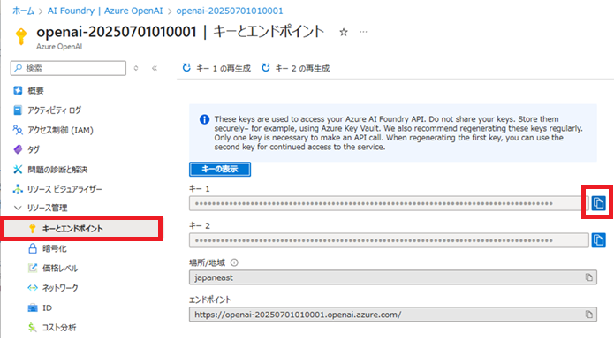Click the キー 1 label
The height and width of the screenshot is (364, 614).
click(200, 189)
